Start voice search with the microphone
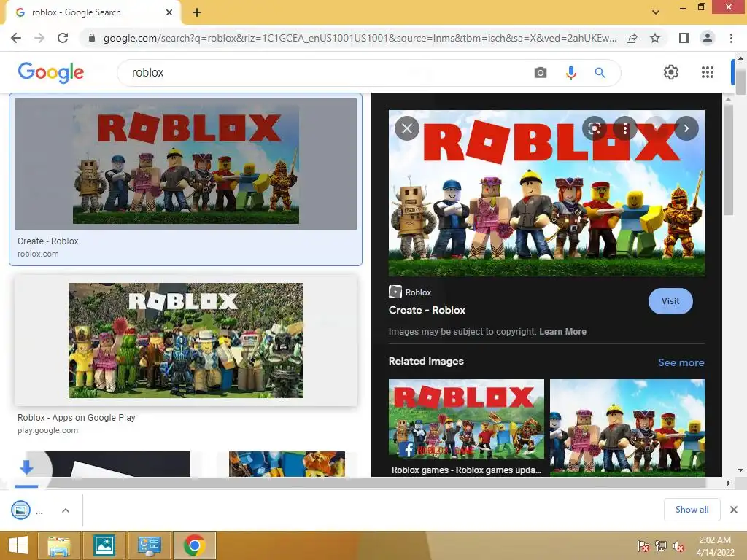 coord(570,72)
